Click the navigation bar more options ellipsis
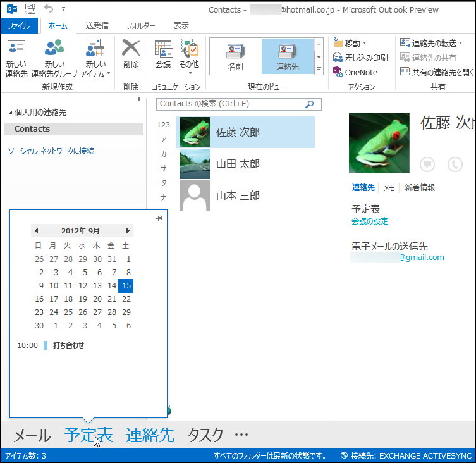The width and height of the screenshot is (476, 463). click(x=241, y=435)
